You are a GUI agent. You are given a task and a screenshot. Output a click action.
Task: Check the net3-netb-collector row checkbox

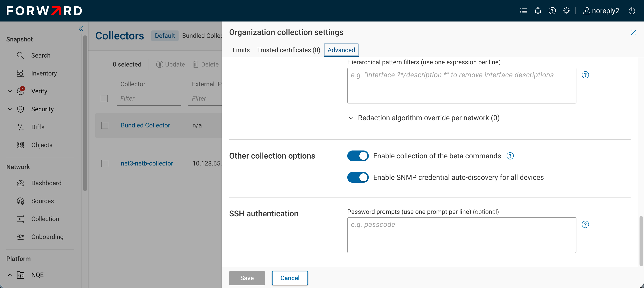tap(104, 164)
